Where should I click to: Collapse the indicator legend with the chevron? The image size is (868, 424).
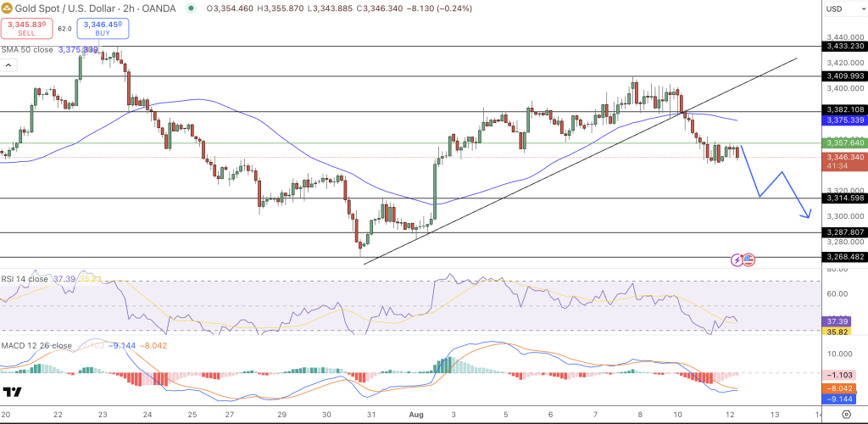tap(8, 65)
